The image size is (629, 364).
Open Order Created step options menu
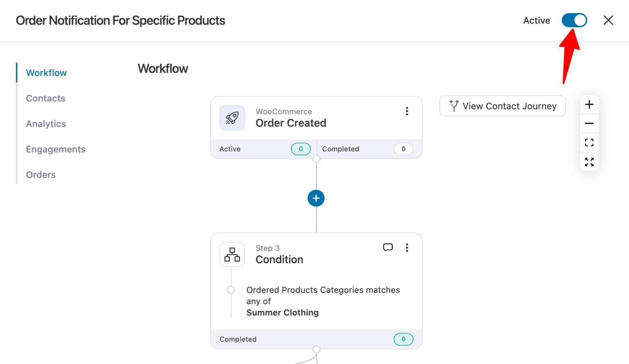coord(407,111)
